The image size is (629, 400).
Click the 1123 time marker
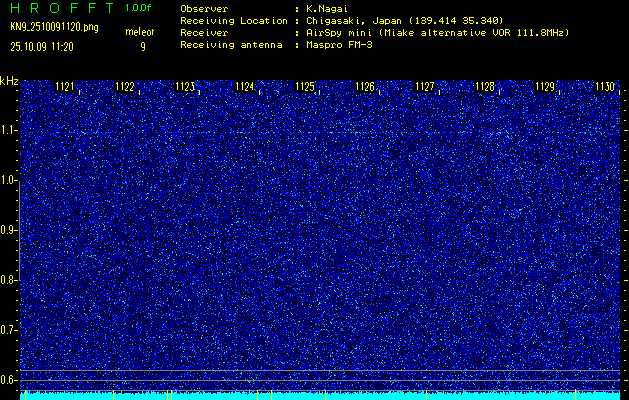pyautogui.click(x=185, y=87)
